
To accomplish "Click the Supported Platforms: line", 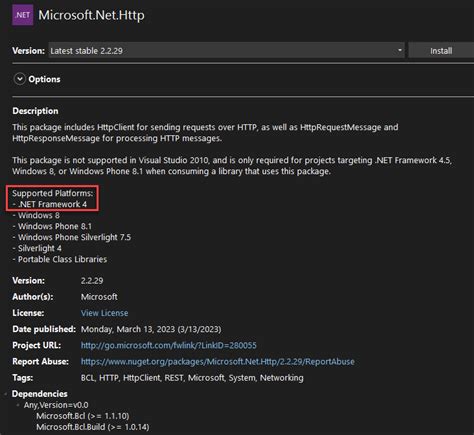I will click(x=53, y=193).
